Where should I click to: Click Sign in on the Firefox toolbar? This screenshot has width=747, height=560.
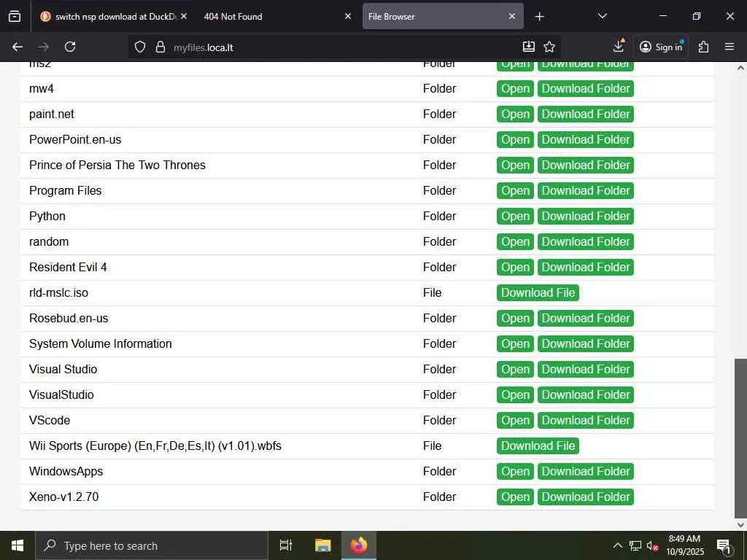[661, 47]
